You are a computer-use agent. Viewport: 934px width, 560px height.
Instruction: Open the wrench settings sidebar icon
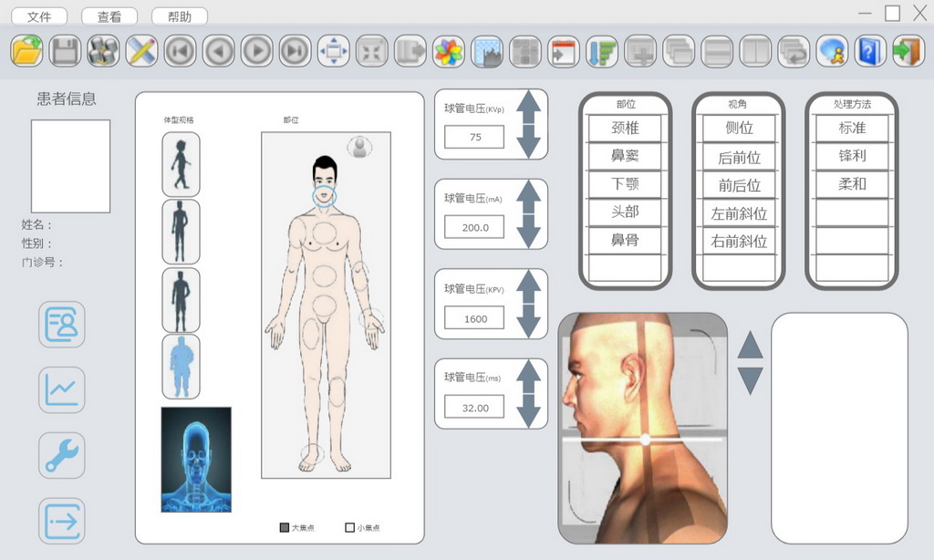pyautogui.click(x=62, y=456)
